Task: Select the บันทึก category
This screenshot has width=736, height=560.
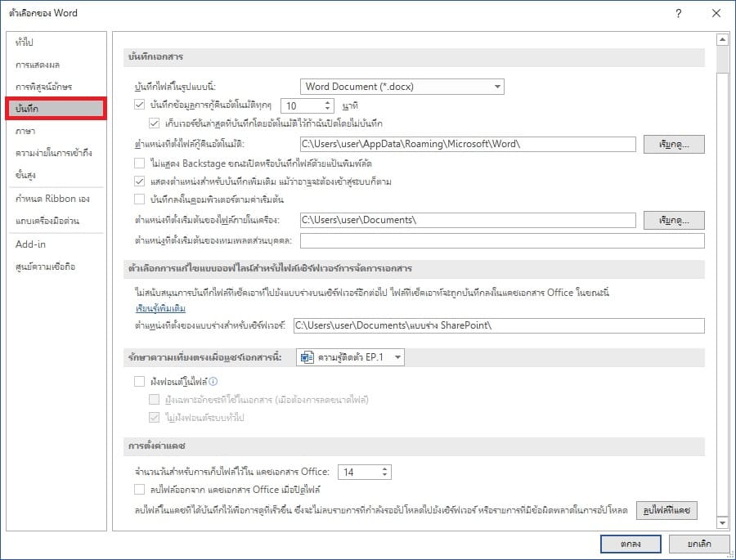Action: pos(56,109)
